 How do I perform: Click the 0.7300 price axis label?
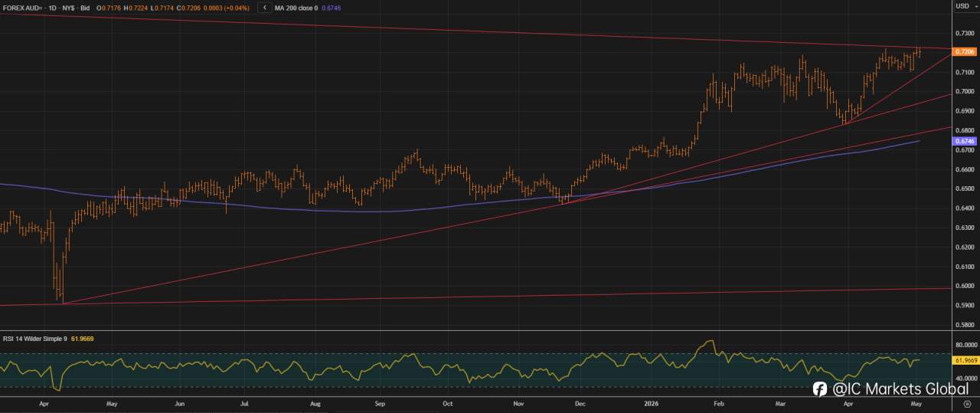pyautogui.click(x=964, y=33)
